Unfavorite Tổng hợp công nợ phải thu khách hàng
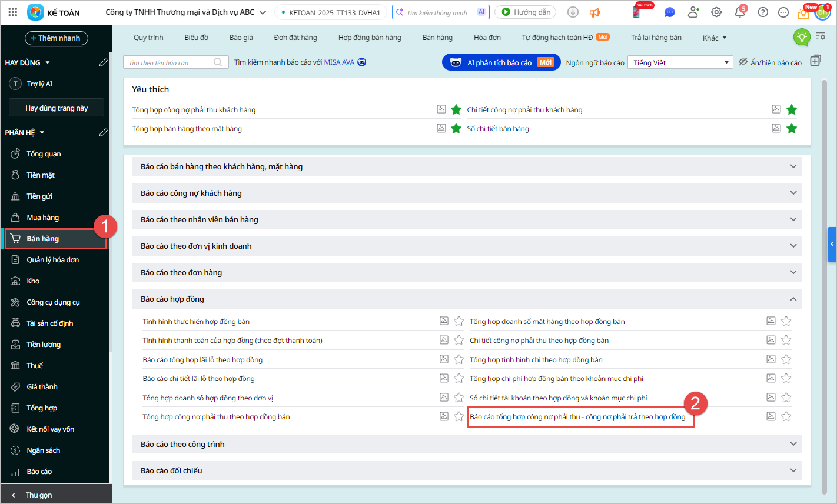Viewport: 837px width, 504px height. [x=456, y=109]
